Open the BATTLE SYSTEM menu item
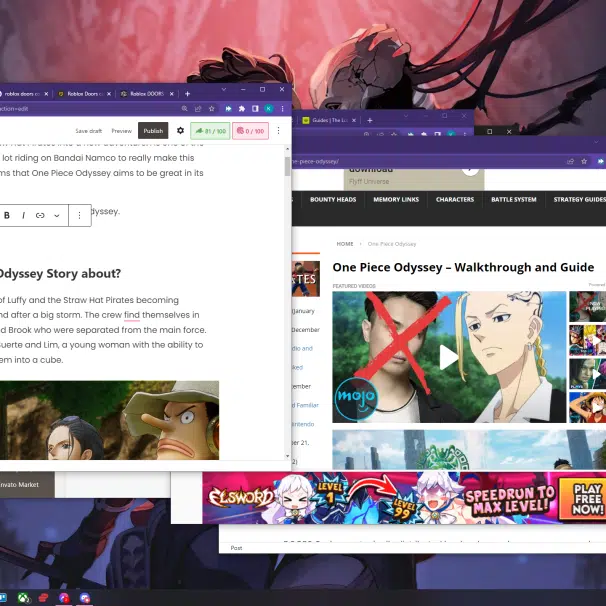This screenshot has height=606, width=606. [x=512, y=200]
